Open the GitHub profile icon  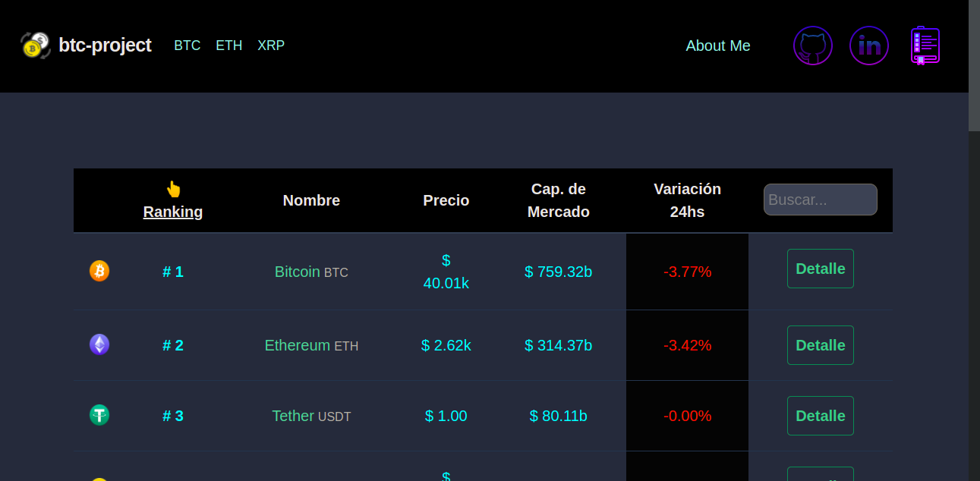click(813, 46)
